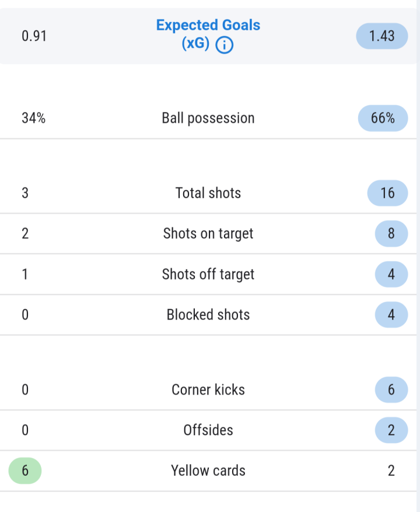
Task: Select the 66% ball possession badge
Action: click(x=383, y=118)
